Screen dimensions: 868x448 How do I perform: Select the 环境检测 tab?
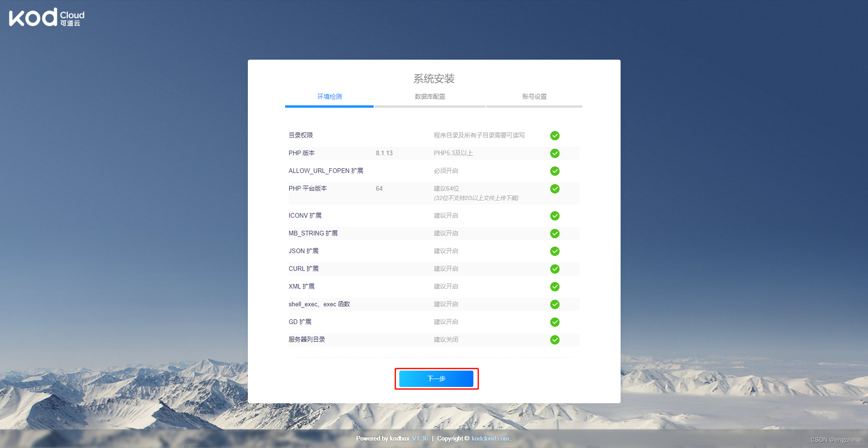coord(329,96)
